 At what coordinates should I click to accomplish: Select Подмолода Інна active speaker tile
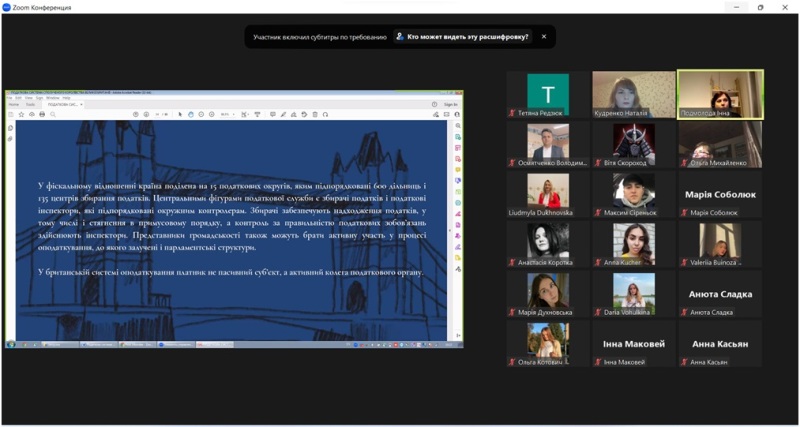point(720,95)
